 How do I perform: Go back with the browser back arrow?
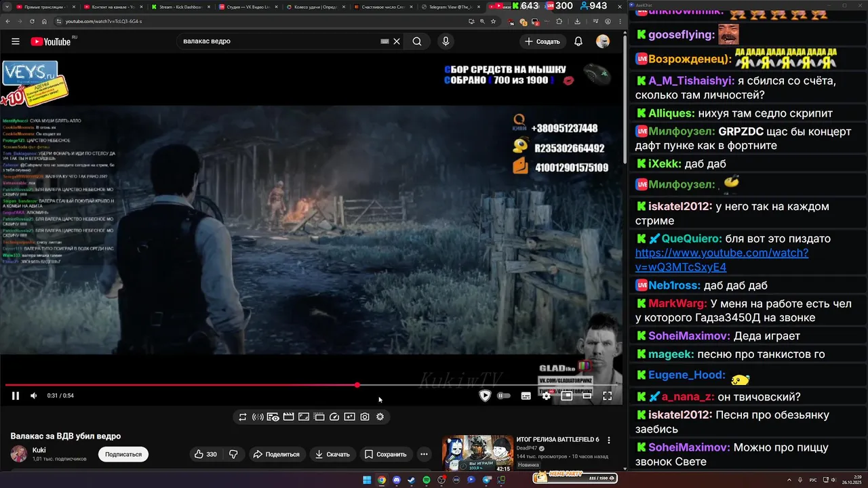pos(7,21)
